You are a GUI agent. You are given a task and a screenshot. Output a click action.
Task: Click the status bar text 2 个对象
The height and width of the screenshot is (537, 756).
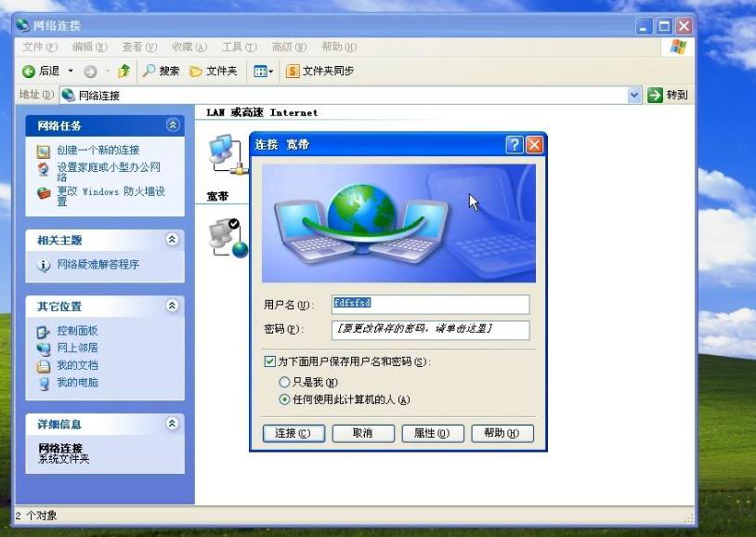(x=36, y=516)
